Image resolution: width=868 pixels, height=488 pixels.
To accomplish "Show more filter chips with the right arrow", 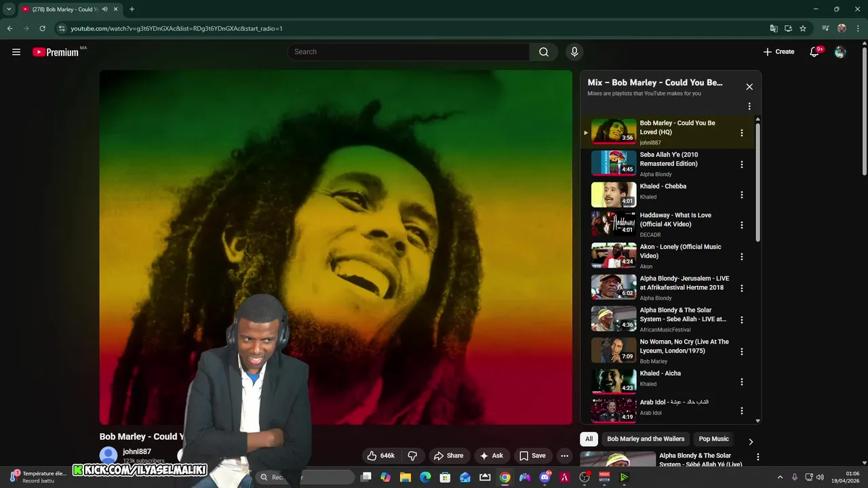I will pyautogui.click(x=750, y=441).
